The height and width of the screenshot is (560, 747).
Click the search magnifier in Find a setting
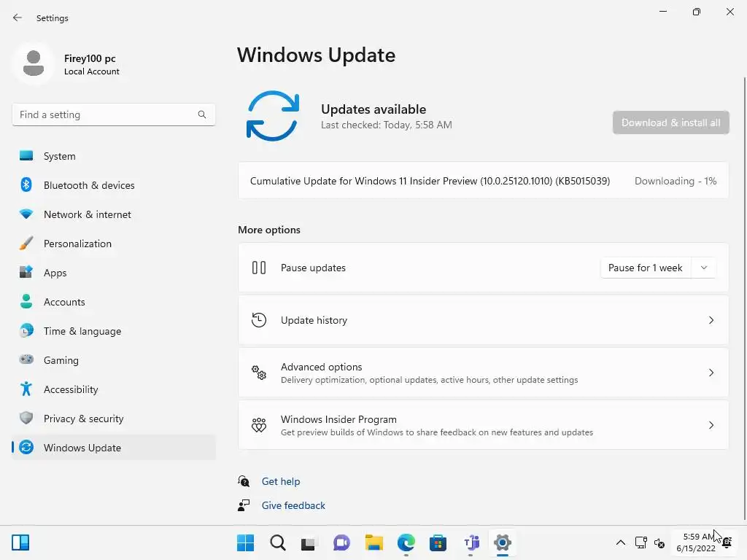point(202,114)
